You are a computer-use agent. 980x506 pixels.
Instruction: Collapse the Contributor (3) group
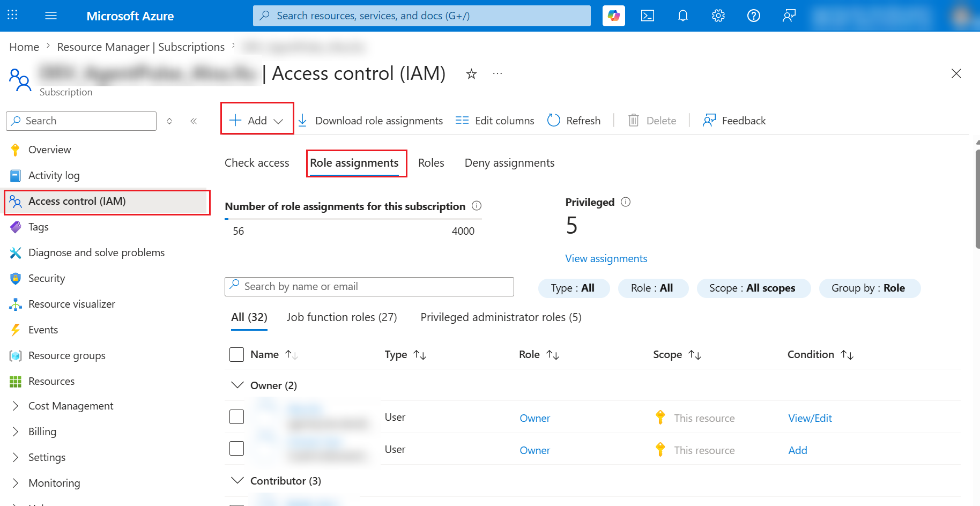tap(237, 480)
